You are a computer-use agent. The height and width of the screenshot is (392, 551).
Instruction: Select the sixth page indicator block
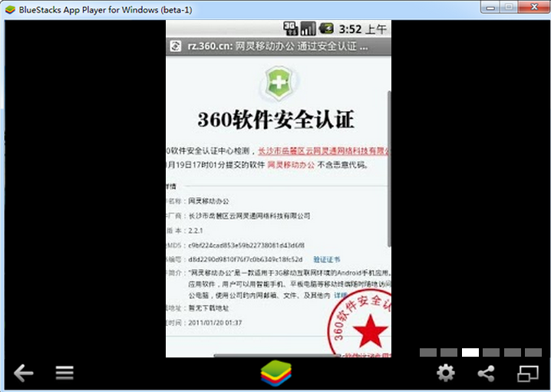click(533, 352)
